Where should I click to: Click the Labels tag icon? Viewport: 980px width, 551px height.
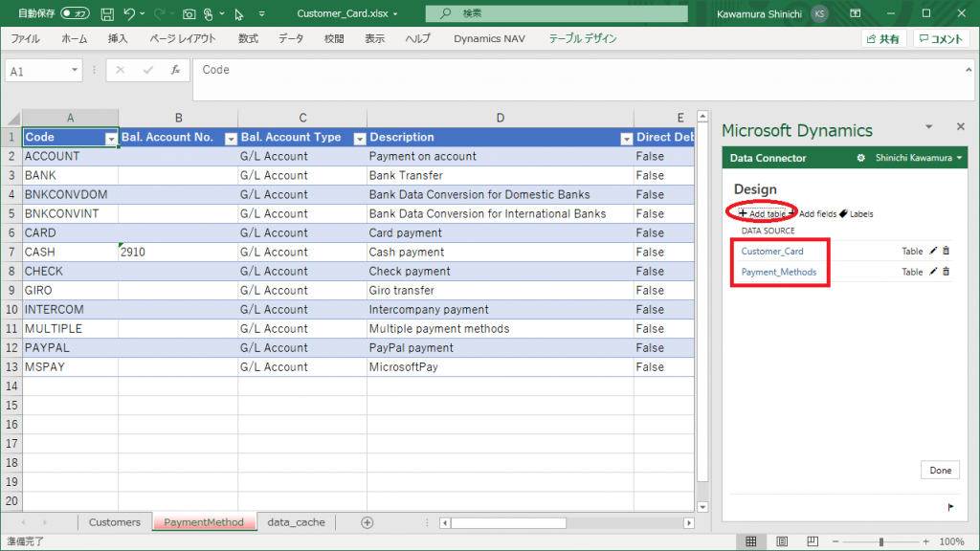tap(843, 214)
